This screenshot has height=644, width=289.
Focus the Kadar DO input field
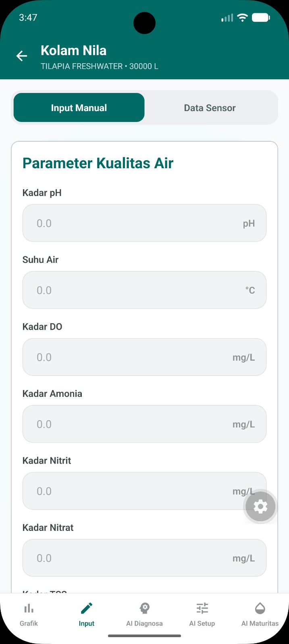144,357
